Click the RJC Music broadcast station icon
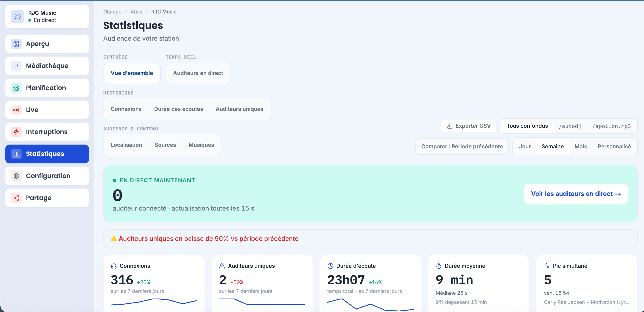This screenshot has width=644, height=312. [17, 17]
